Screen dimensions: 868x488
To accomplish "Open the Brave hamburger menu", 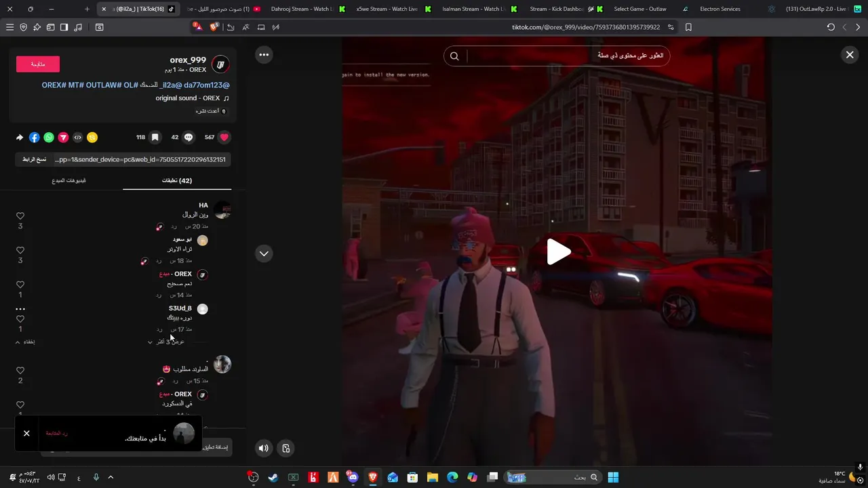I will point(9,27).
